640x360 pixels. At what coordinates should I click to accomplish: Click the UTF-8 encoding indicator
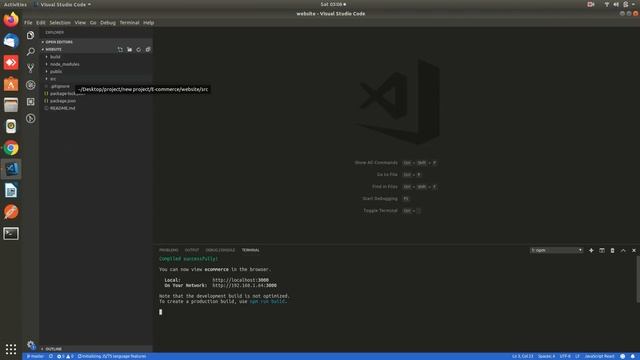pyautogui.click(x=565, y=356)
